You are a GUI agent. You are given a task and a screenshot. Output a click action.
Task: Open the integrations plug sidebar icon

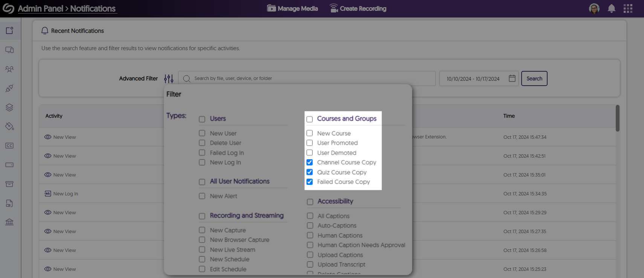coord(9,88)
